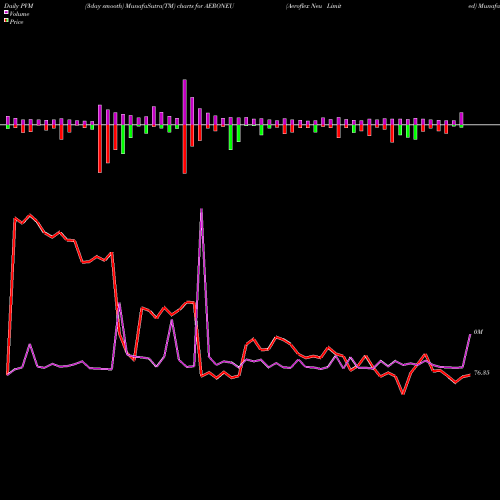This screenshot has width=500, height=500.
Task: Click the 'Aeroflex Neu Limit' company name text
Action: click(313, 6)
